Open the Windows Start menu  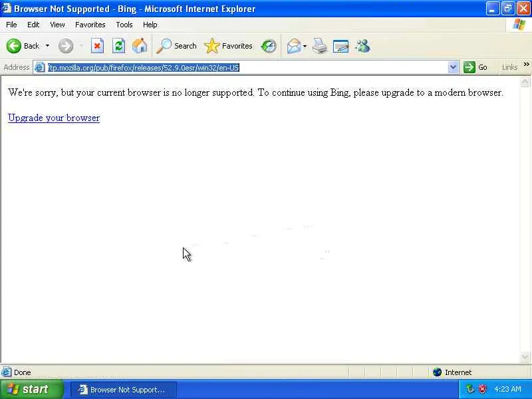tap(31, 390)
